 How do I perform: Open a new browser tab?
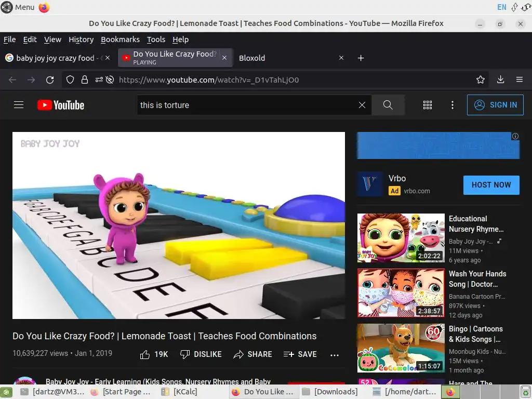click(x=361, y=58)
